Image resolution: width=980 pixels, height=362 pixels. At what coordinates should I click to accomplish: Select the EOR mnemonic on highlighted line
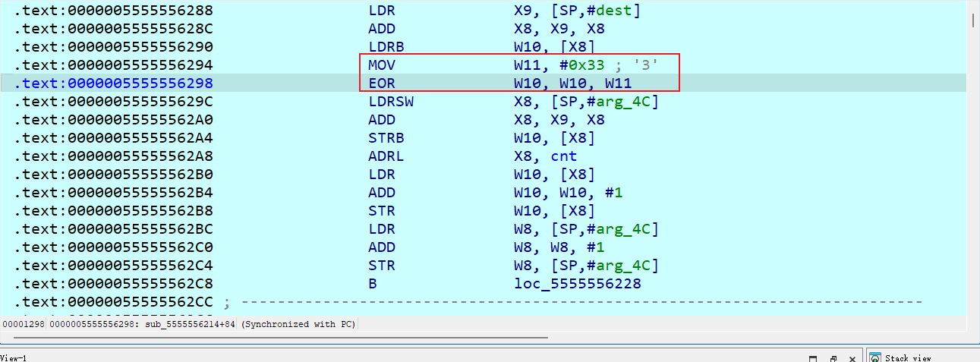tap(382, 83)
